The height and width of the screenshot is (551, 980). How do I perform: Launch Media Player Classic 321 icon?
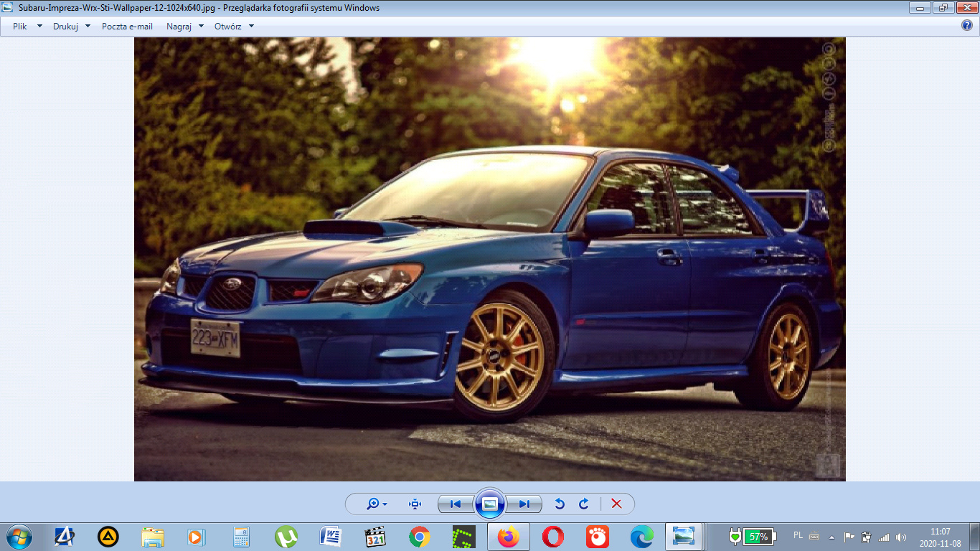coord(374,537)
